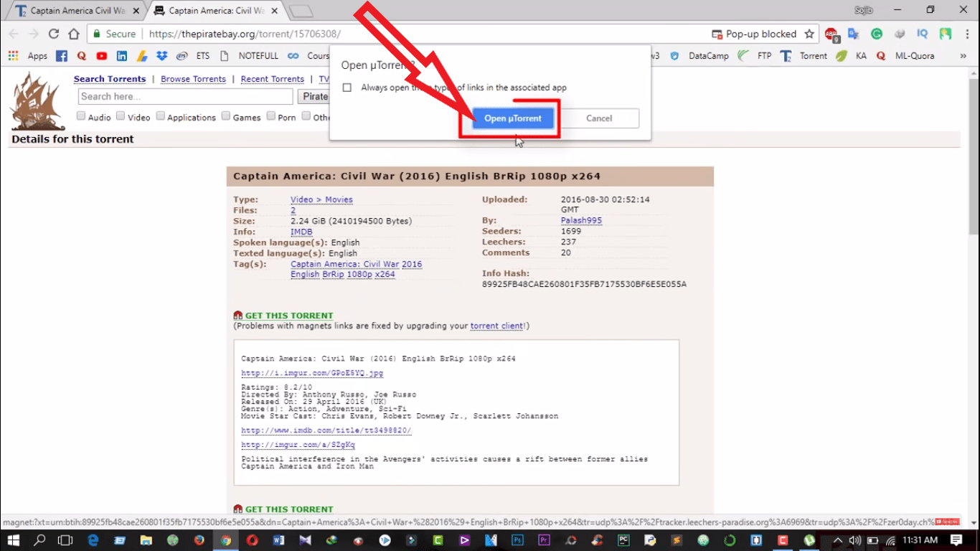The image size is (980, 551).
Task: Open the IQ extension icon
Action: coord(923,34)
